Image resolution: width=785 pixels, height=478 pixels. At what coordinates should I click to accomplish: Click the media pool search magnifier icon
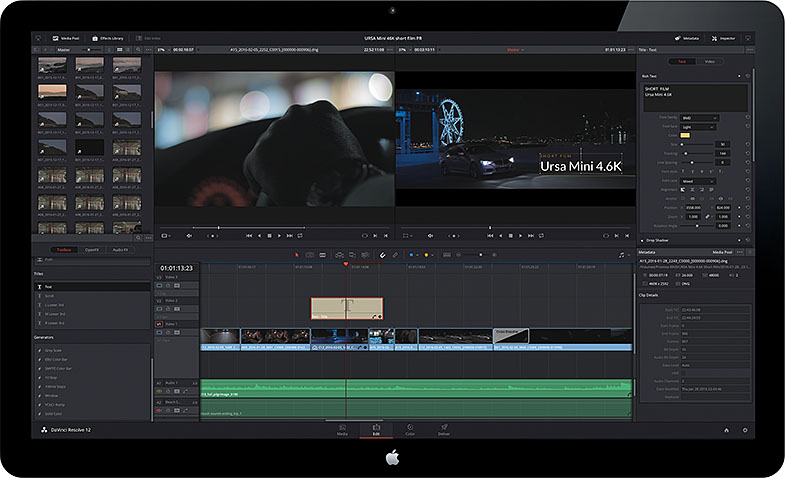(138, 50)
